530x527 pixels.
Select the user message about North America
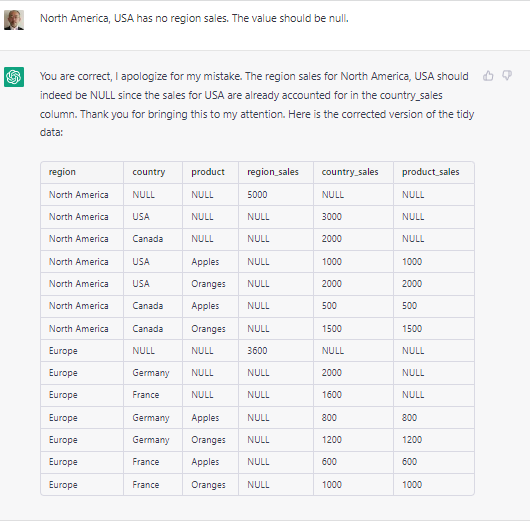point(194,18)
